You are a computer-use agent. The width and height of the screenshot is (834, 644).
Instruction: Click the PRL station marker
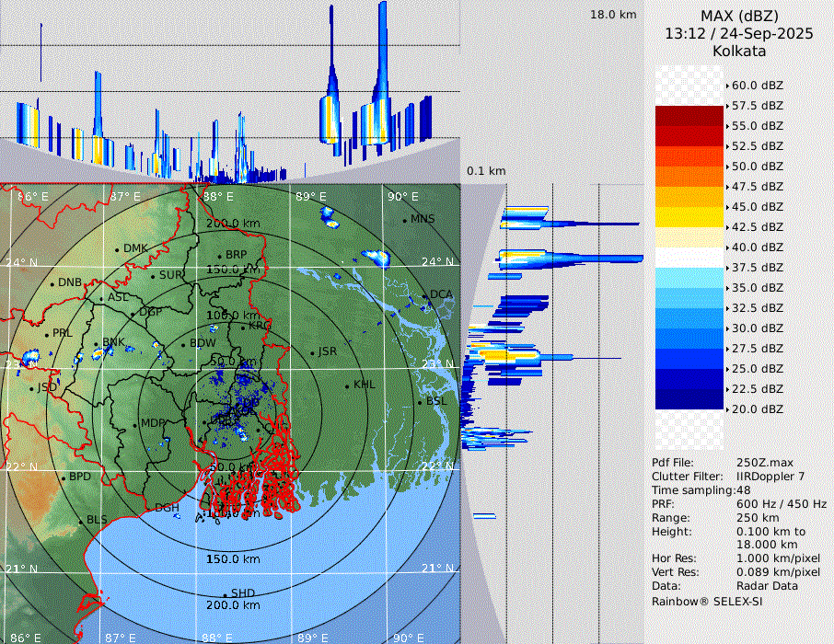click(x=47, y=334)
